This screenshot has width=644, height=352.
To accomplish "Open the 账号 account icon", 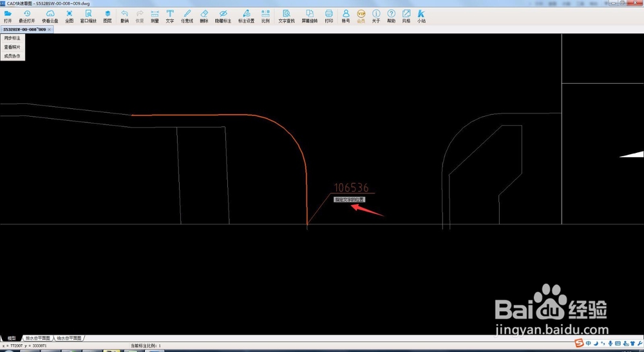I will pos(346,17).
